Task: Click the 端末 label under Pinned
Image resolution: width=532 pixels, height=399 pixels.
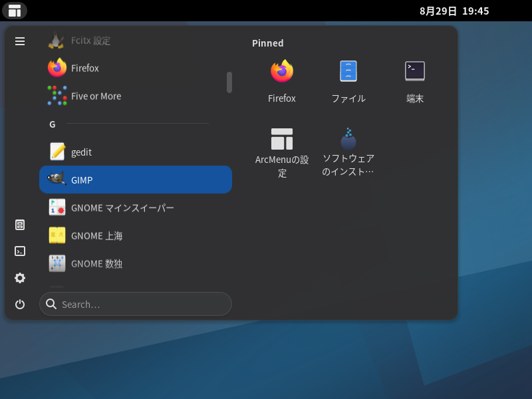Action: click(x=415, y=98)
